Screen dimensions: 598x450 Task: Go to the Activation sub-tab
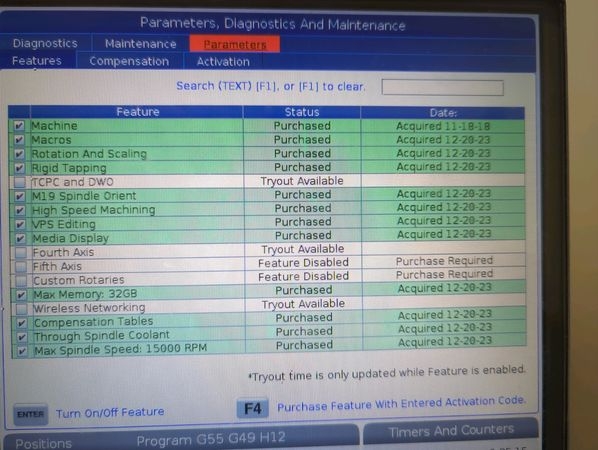coord(223,62)
